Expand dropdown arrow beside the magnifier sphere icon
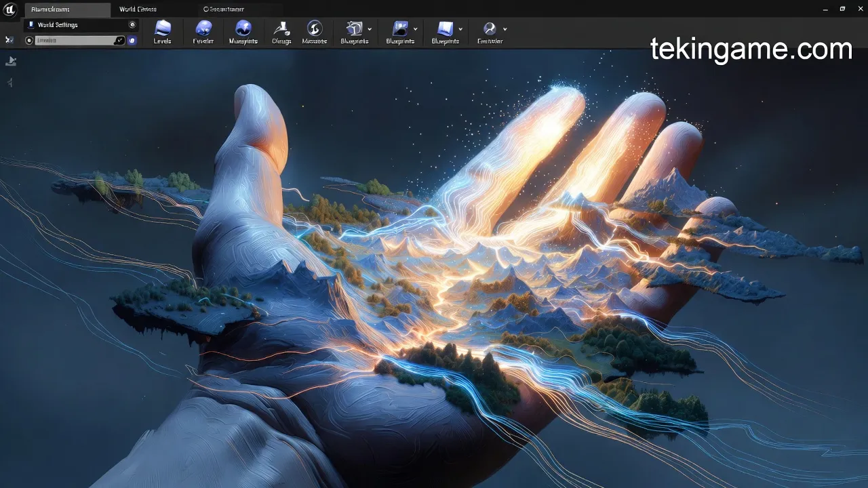The height and width of the screenshot is (488, 868). [x=505, y=29]
